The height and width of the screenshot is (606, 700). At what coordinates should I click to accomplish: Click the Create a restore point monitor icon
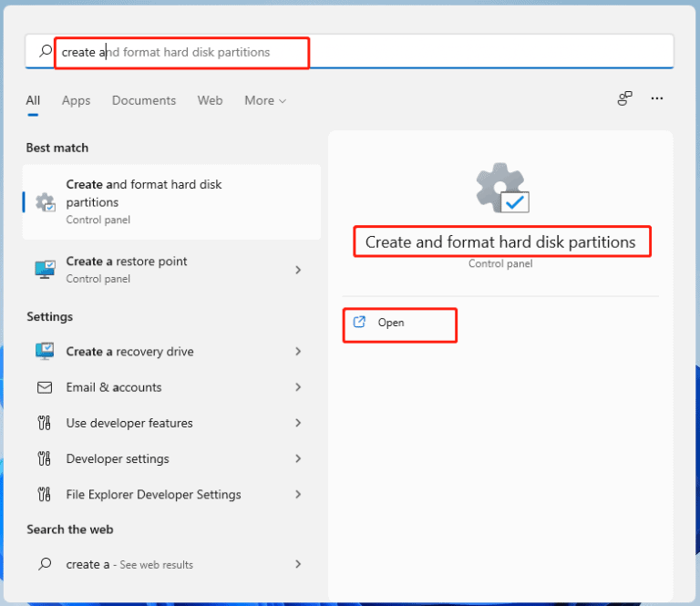[x=45, y=270]
